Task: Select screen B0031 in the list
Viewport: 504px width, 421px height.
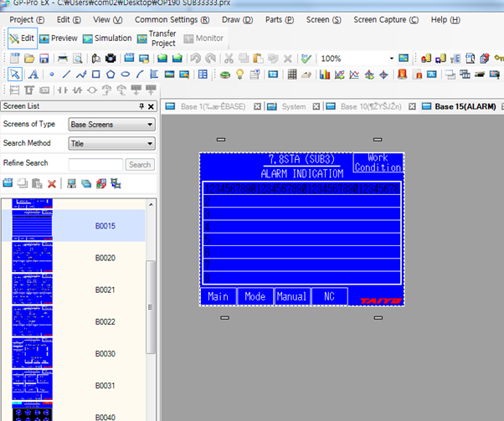Action: point(74,385)
